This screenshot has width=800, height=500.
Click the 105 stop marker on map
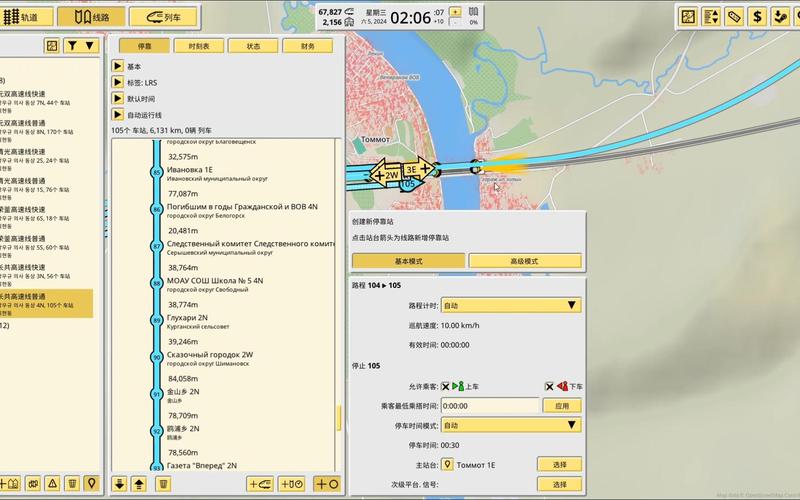click(x=408, y=184)
